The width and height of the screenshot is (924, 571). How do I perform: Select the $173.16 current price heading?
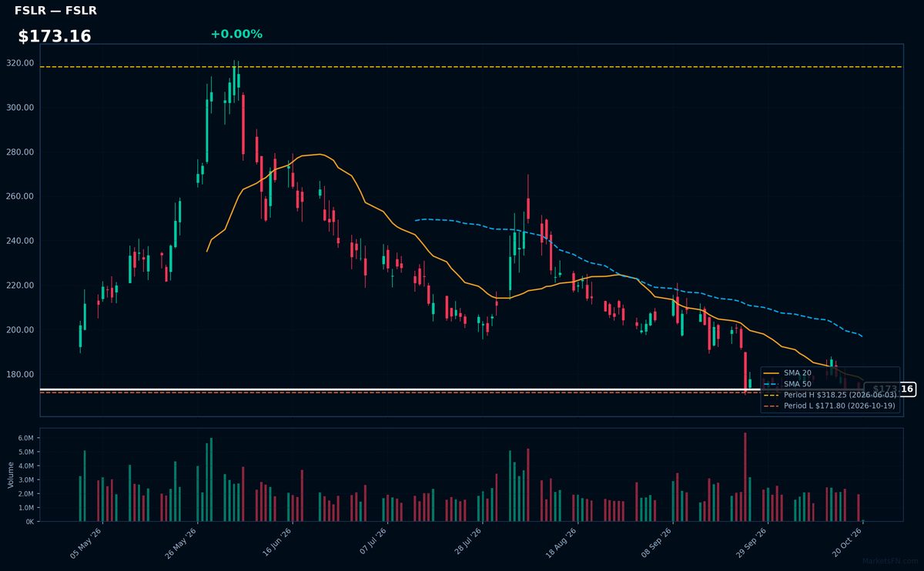[x=55, y=36]
